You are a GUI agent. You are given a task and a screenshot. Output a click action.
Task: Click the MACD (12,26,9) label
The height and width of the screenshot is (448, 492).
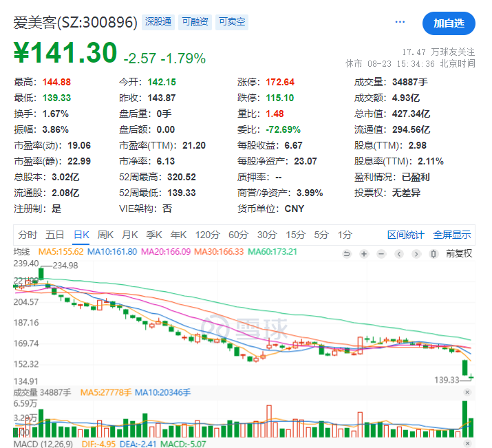coord(43,444)
